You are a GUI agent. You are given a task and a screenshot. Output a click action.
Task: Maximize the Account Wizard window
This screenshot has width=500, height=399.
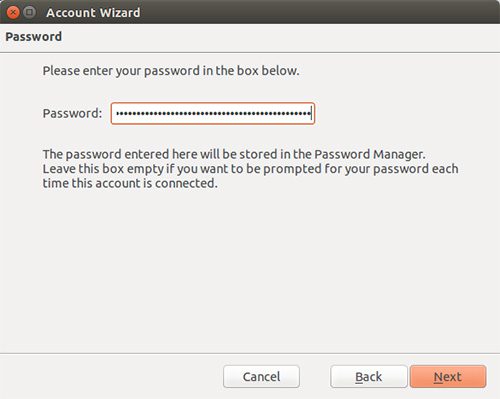coord(29,12)
